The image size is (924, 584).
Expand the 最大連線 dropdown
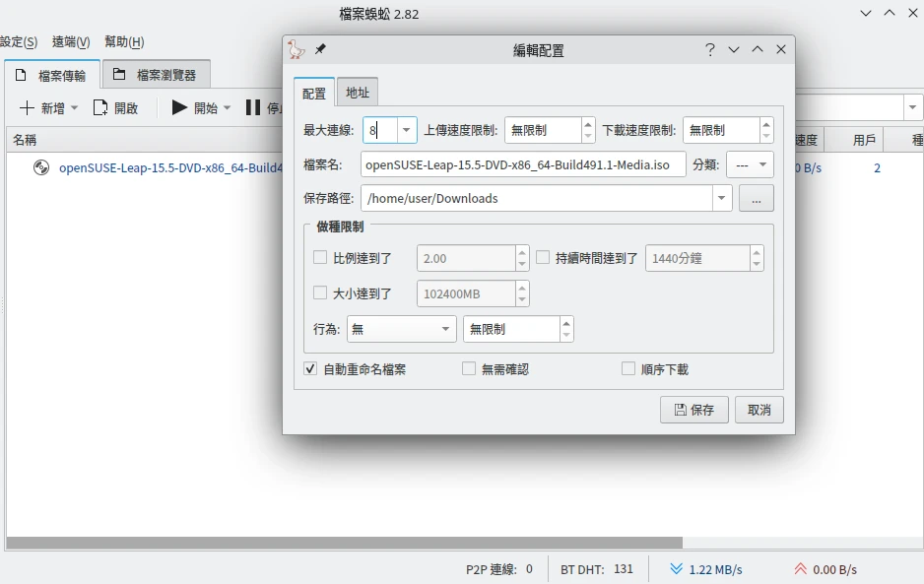pos(406,130)
